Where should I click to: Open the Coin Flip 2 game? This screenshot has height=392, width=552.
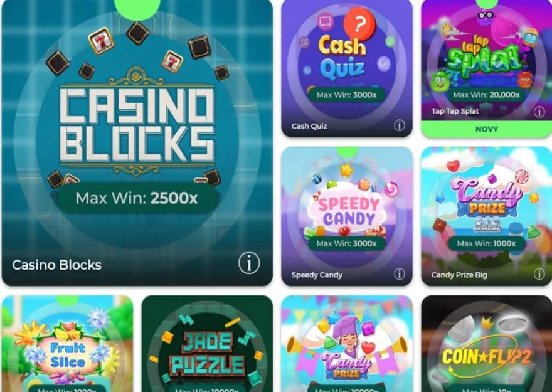tap(487, 344)
